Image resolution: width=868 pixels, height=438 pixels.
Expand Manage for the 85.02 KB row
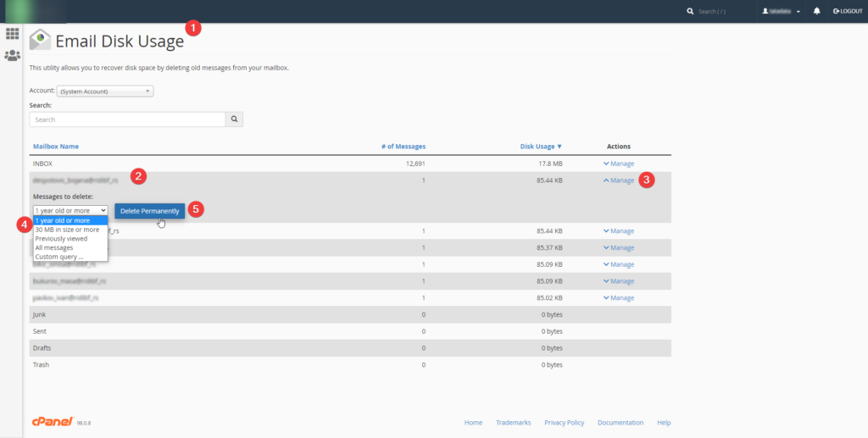coord(619,298)
